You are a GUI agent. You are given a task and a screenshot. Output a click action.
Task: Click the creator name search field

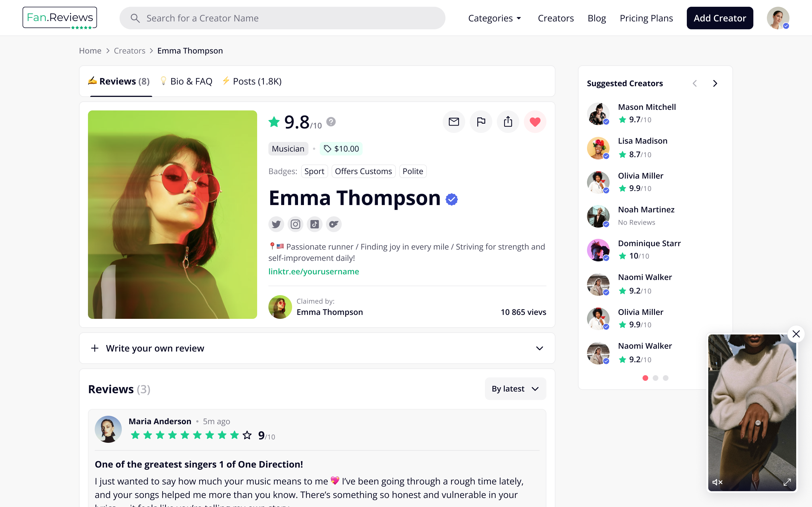pos(282,18)
